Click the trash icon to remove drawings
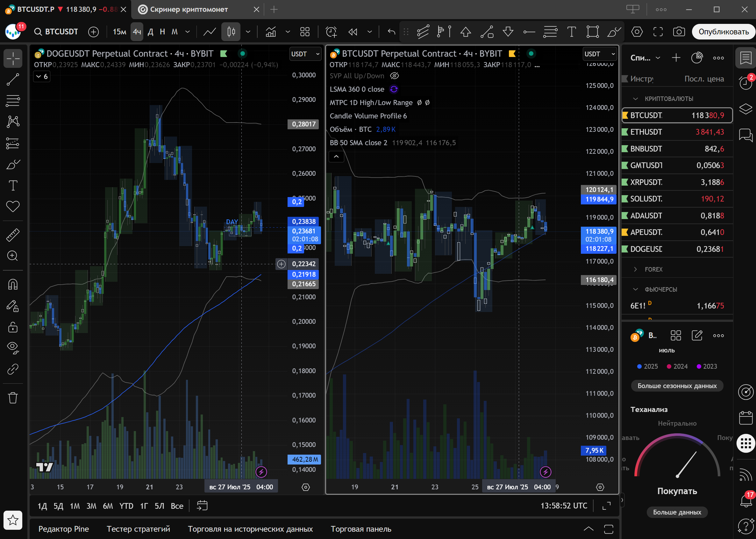The width and height of the screenshot is (756, 539). coord(13,397)
